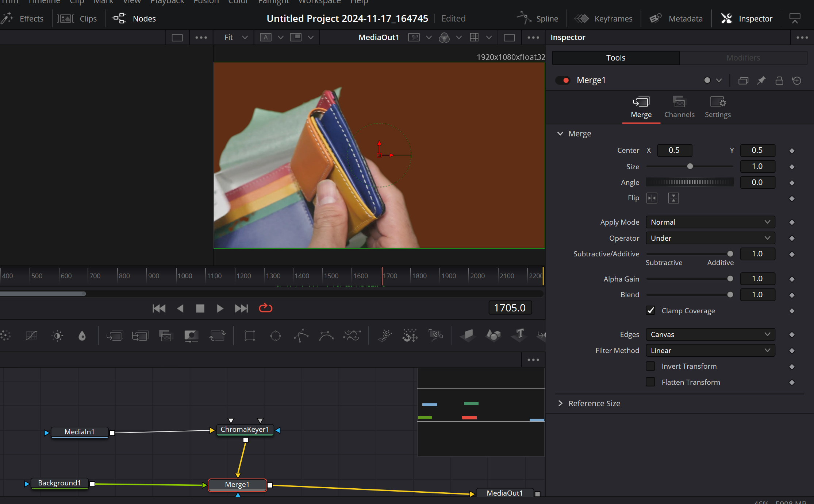
Task: Pin the Merge1 tool in Inspector
Action: (761, 80)
